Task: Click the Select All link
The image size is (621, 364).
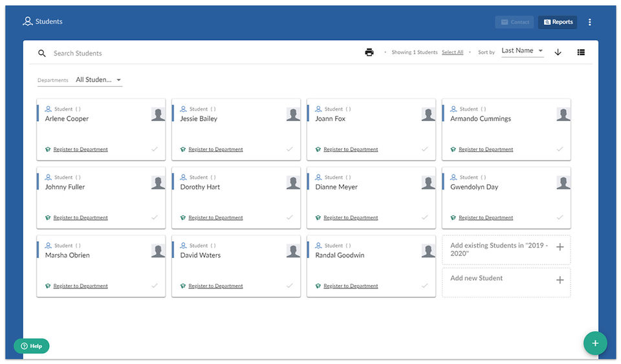Action: (452, 52)
